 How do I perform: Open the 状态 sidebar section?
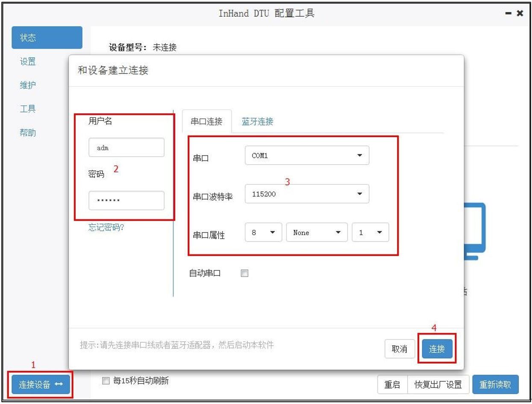pos(47,38)
